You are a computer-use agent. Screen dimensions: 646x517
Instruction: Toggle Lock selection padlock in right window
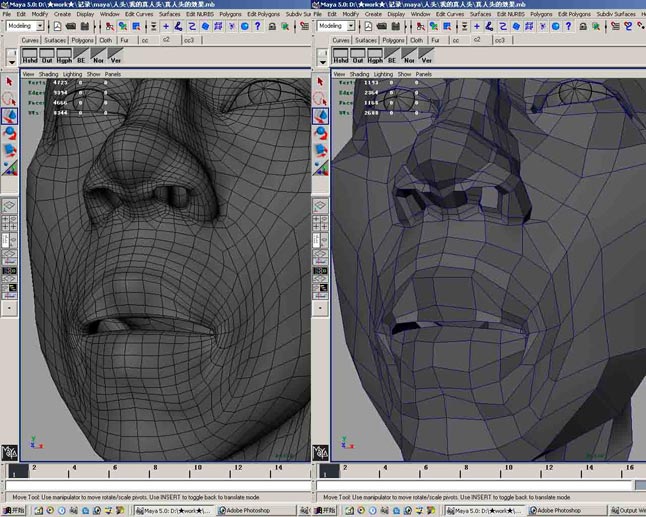pos(583,26)
